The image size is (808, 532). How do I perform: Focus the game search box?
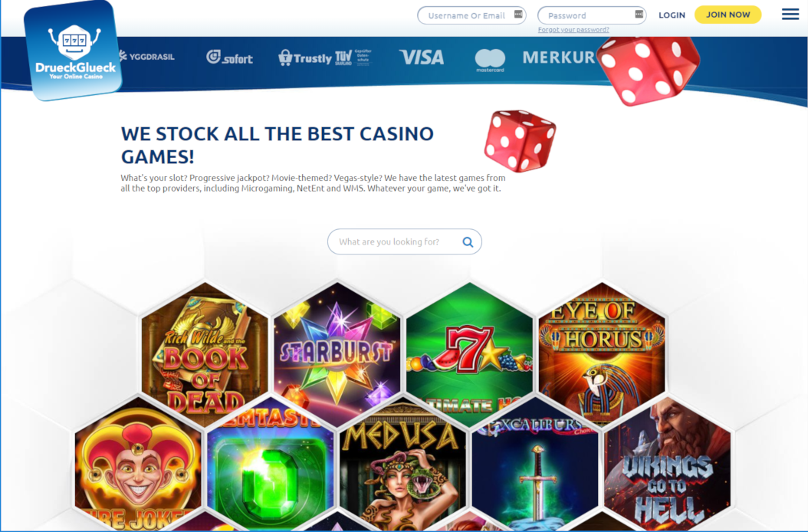pos(405,241)
